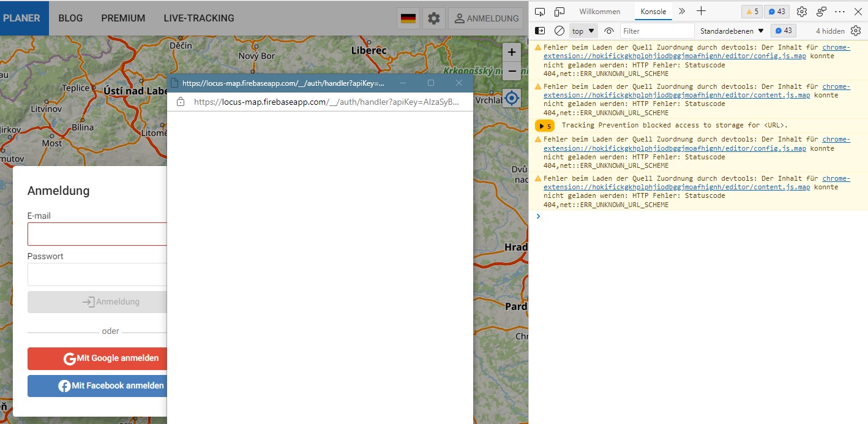Image resolution: width=868 pixels, height=424 pixels.
Task: Click the map zoom in plus button
Action: point(512,52)
